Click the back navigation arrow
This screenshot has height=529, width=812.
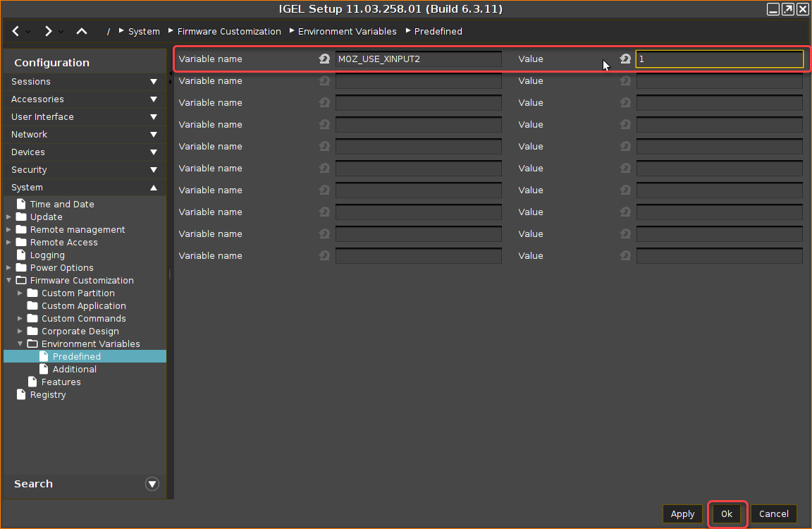coord(16,31)
